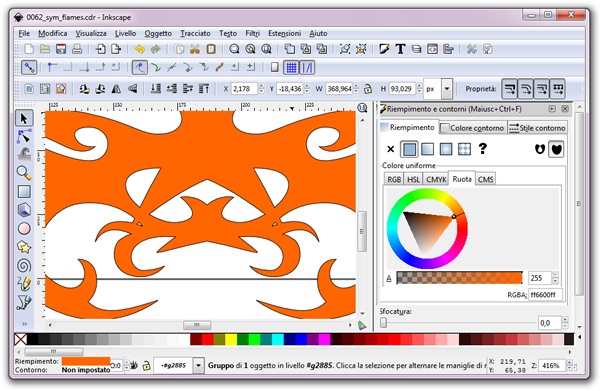Click the Paste clipboard icon
The height and width of the screenshot is (391, 600).
211,49
